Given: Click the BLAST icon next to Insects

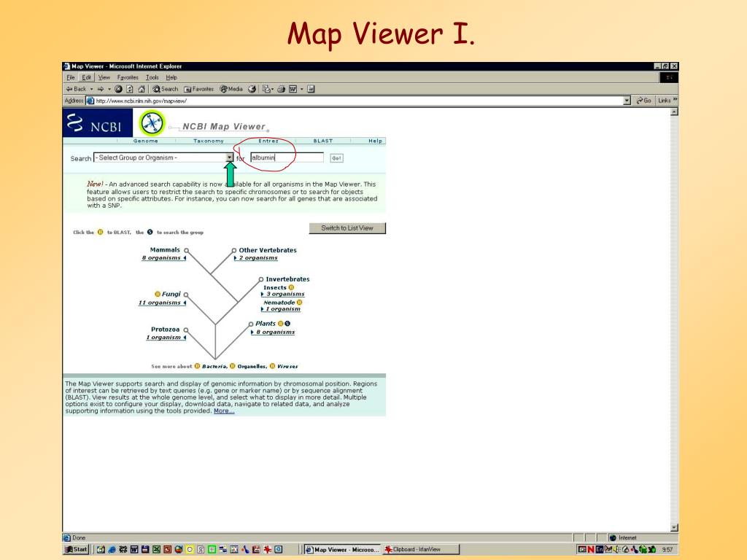Looking at the screenshot, I should pos(292,287).
